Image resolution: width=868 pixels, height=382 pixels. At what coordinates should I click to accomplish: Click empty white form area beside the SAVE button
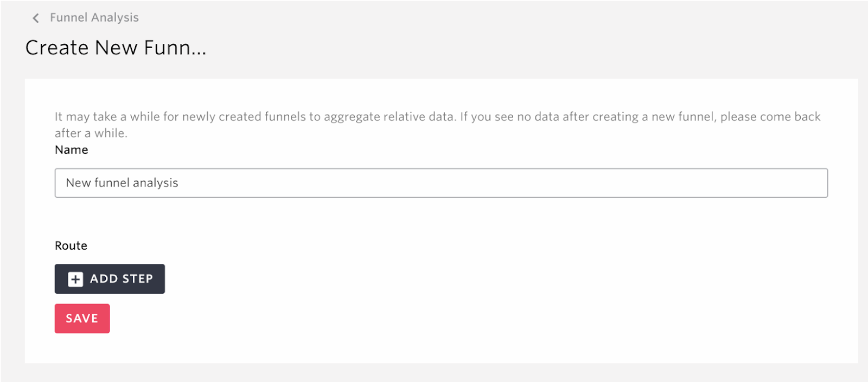click(x=434, y=320)
